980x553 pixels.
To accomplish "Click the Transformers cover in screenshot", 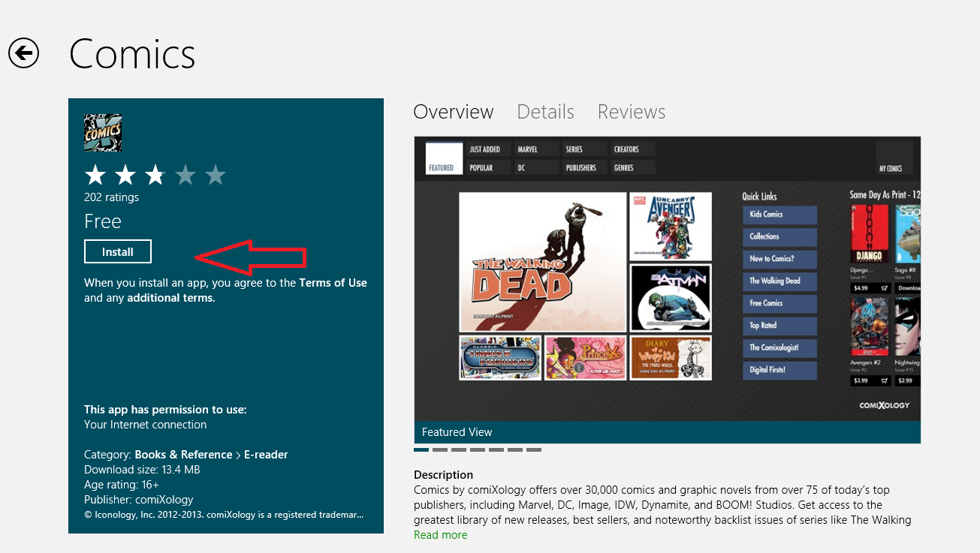I will coord(500,357).
